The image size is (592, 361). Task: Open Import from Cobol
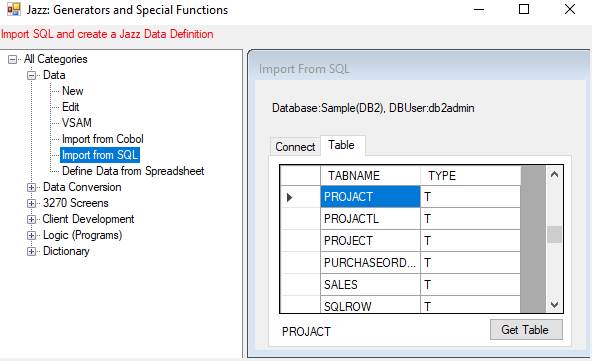coord(103,139)
